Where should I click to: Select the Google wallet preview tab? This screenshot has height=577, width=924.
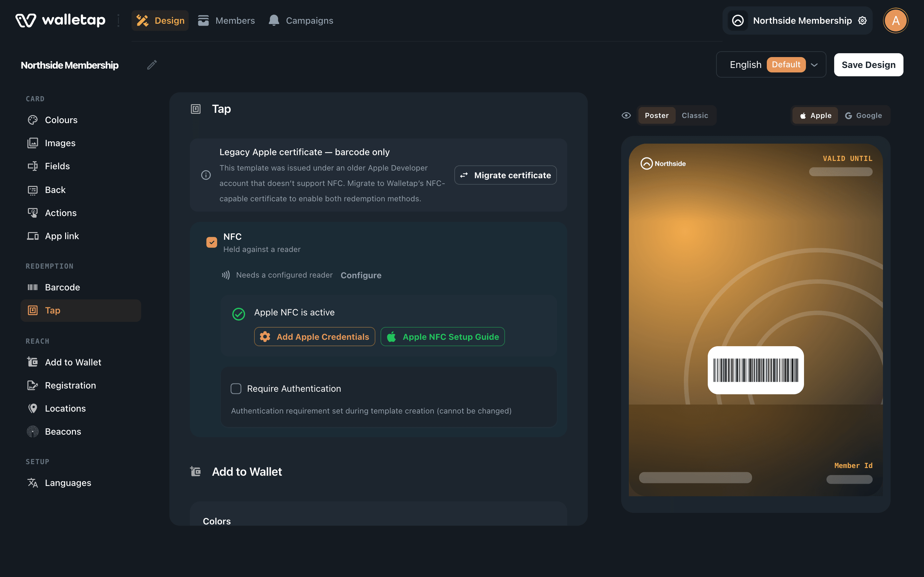(864, 115)
